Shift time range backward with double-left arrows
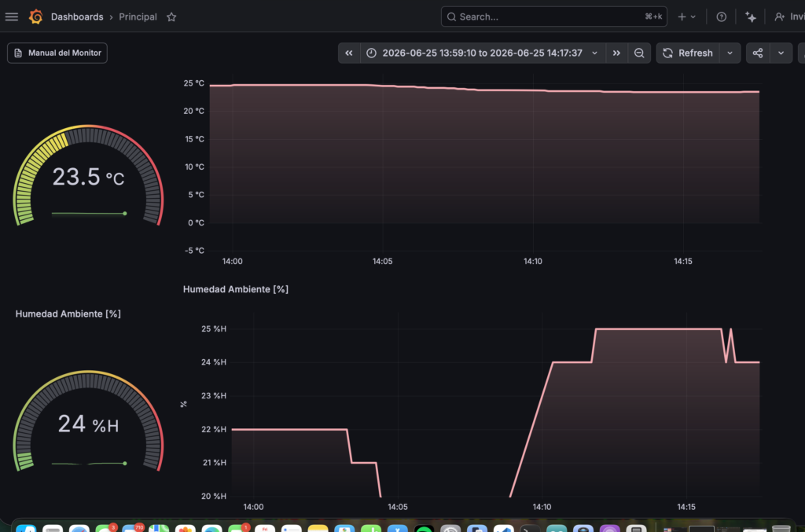 (349, 53)
